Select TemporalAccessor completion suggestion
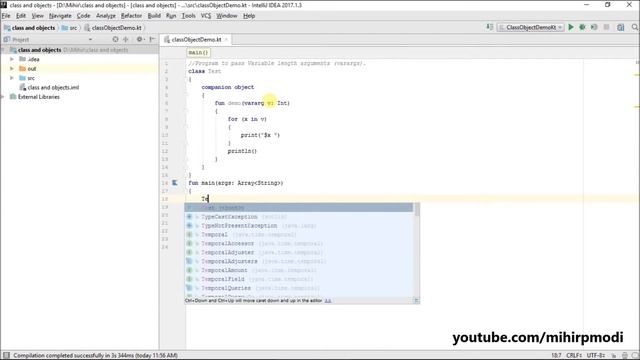 tap(299, 244)
